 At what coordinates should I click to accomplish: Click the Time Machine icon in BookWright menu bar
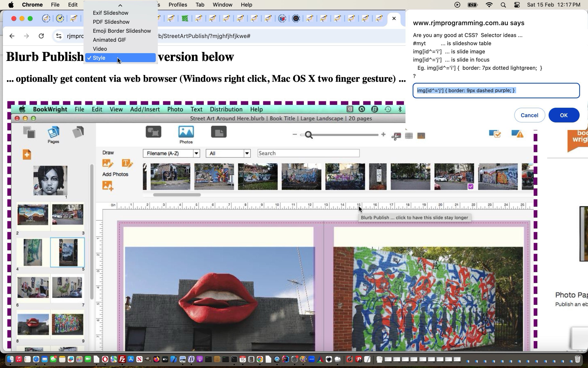388,109
